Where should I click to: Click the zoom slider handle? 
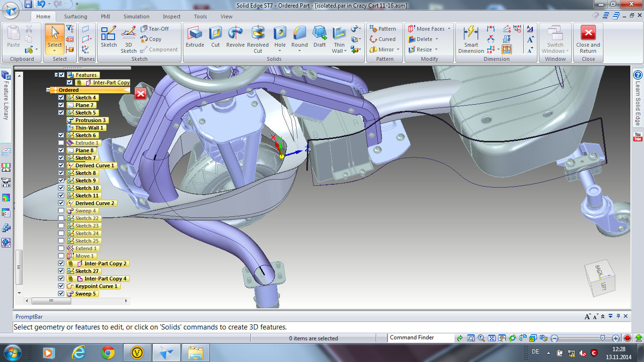coord(603,338)
